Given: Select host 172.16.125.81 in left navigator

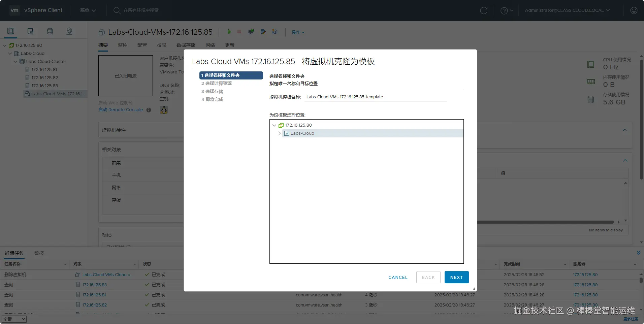Looking at the screenshot, I should pyautogui.click(x=44, y=70).
